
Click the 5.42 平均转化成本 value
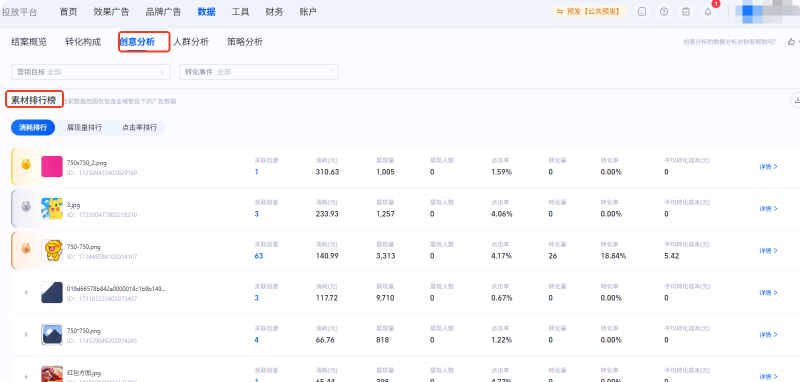point(671,256)
